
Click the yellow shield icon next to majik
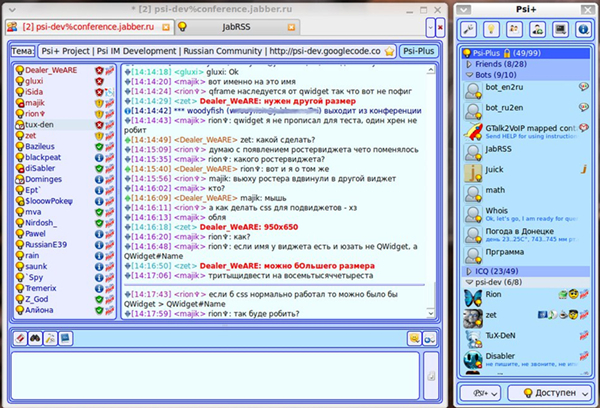[x=99, y=103]
